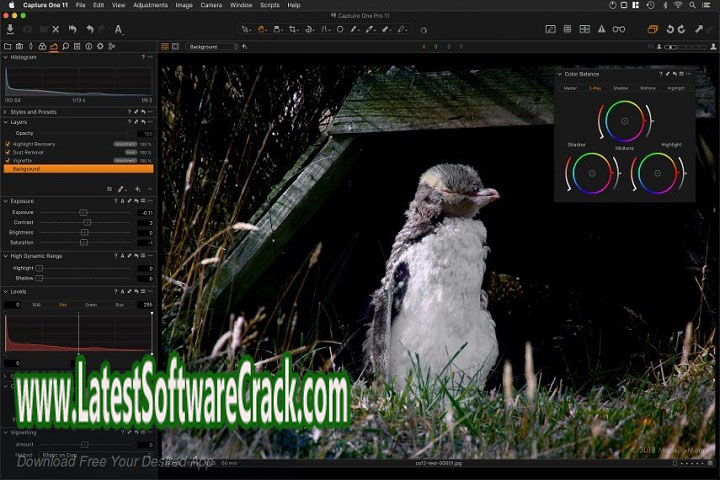The width and height of the screenshot is (720, 480).
Task: Click the HDR Highlight slider handle
Action: pos(39,268)
